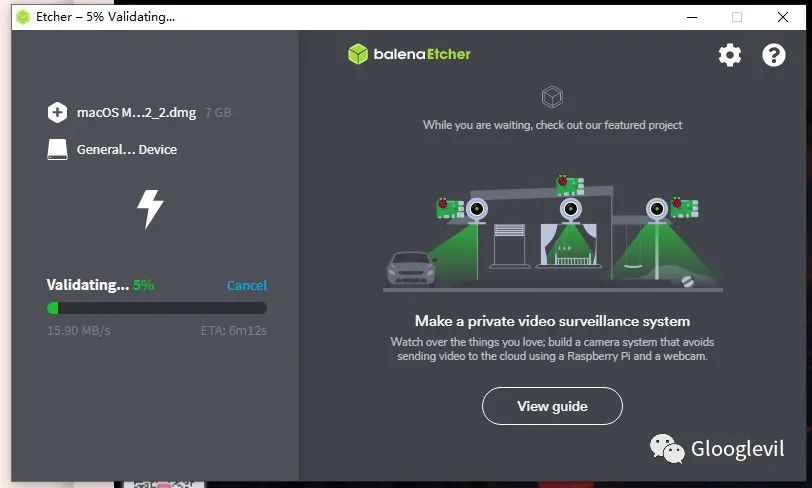Click the balenaEtcher logo

[x=409, y=54]
